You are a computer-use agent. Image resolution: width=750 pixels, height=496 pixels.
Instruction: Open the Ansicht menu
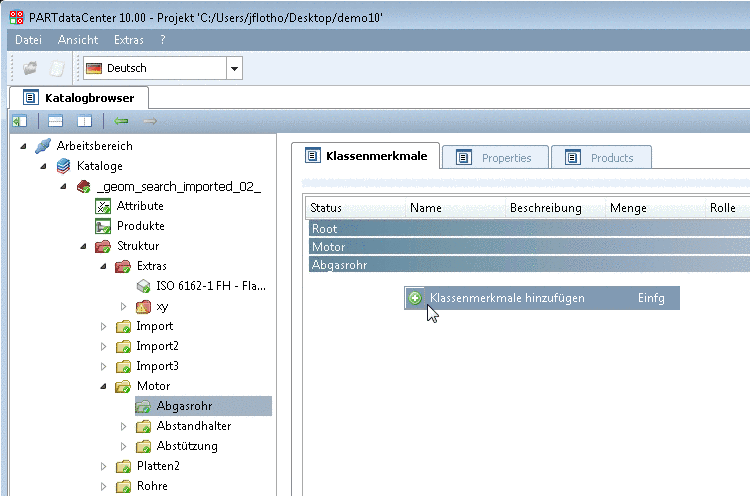tap(78, 40)
